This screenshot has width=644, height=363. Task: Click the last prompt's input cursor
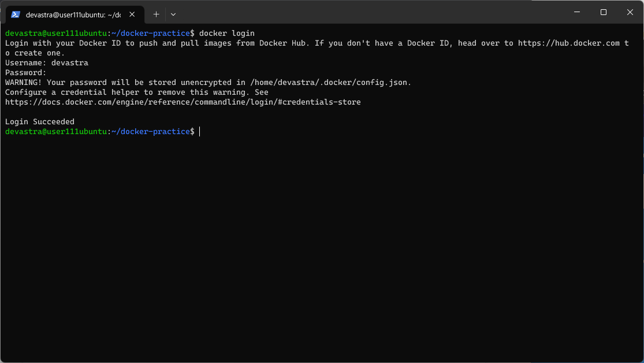point(200,132)
